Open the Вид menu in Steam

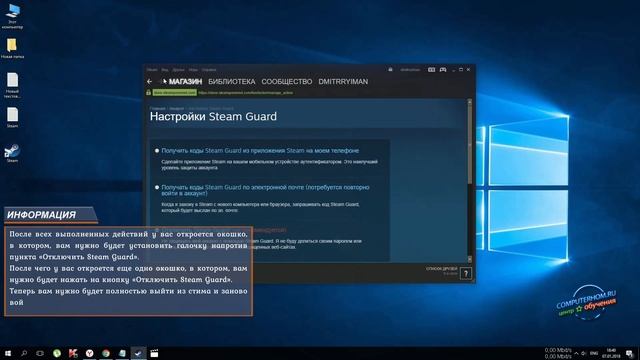click(165, 70)
